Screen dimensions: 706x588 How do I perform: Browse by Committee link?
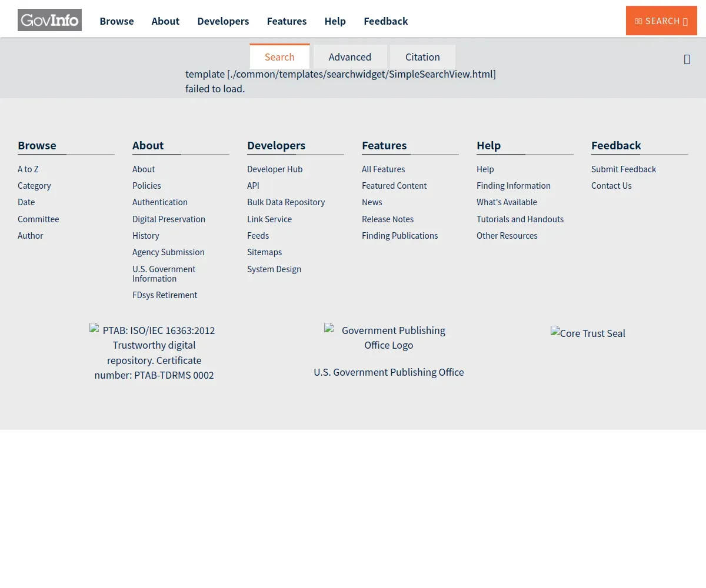pyautogui.click(x=38, y=219)
